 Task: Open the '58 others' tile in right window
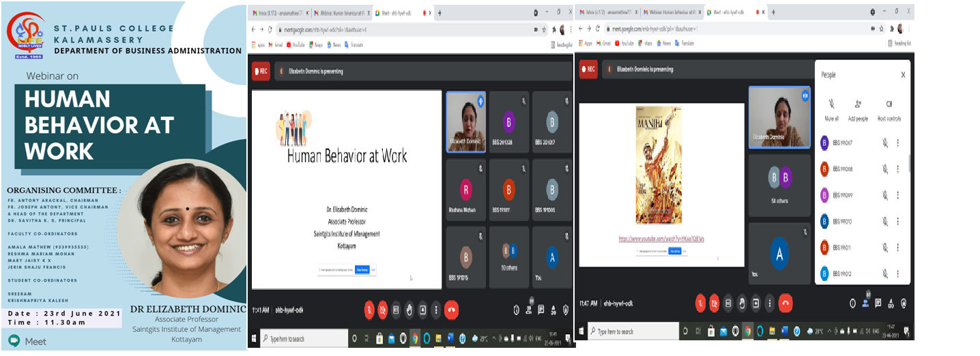click(x=779, y=184)
